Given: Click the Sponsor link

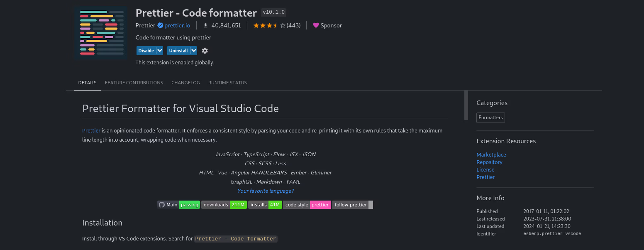Looking at the screenshot, I should tap(331, 25).
